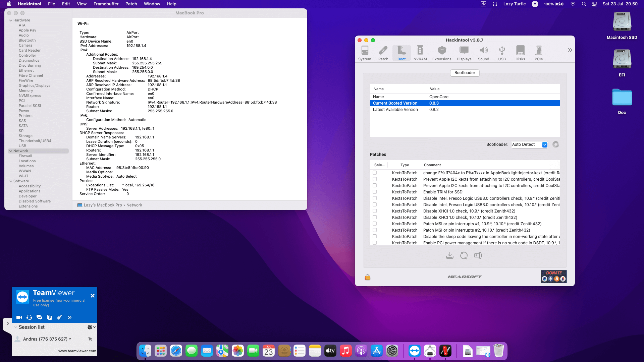The width and height of the screenshot is (644, 362).
Task: Open Spotlight search in menu bar
Action: click(x=584, y=4)
